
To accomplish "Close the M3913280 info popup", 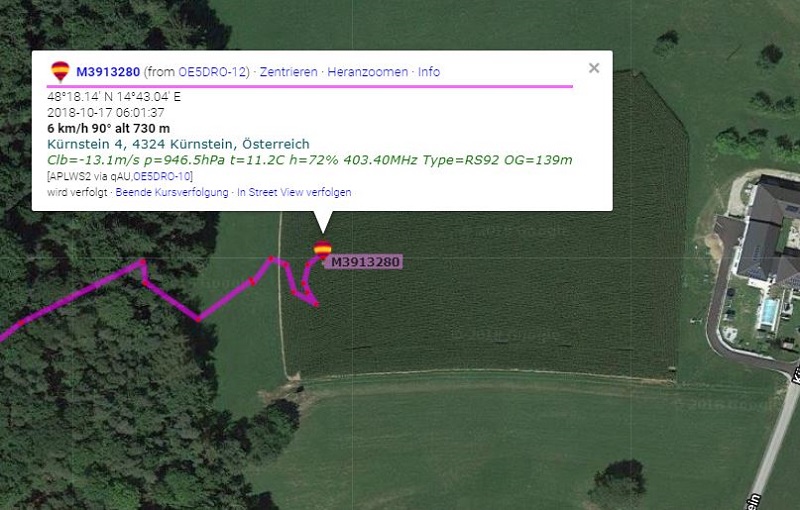I will pyautogui.click(x=594, y=68).
